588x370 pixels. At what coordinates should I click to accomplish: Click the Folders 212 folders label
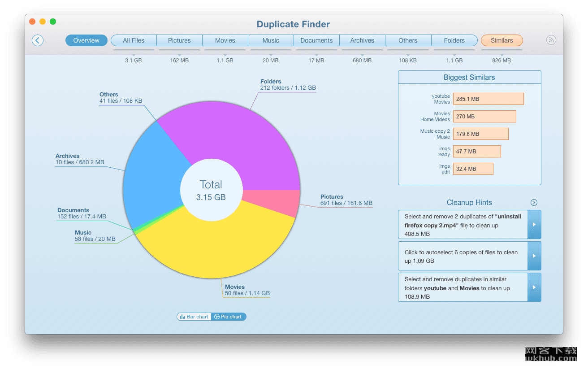288,85
